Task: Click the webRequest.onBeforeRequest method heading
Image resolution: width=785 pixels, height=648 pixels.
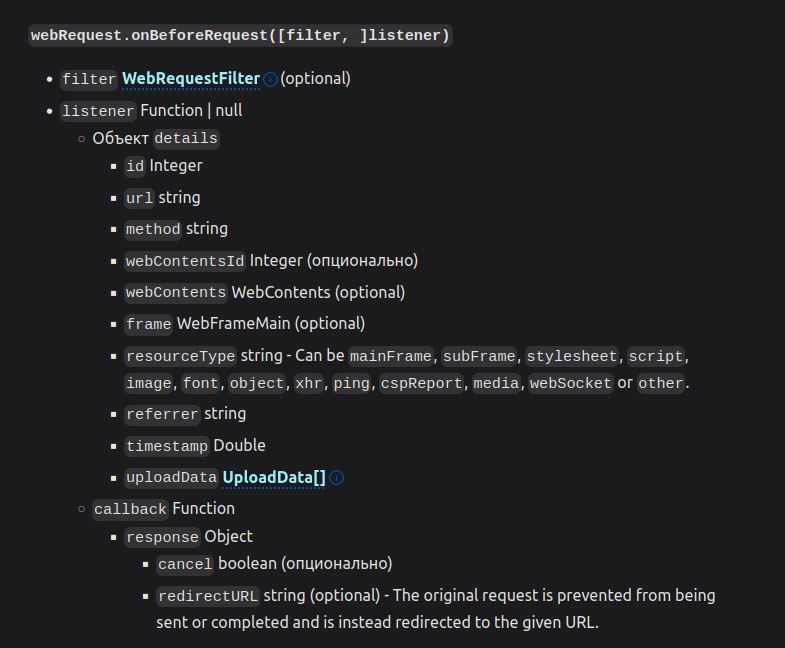Action: tap(240, 36)
